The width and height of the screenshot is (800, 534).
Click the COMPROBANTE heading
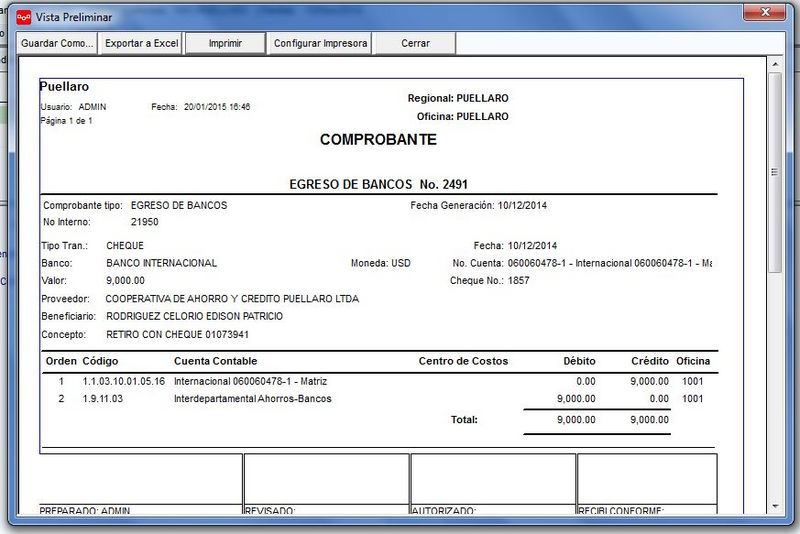(378, 140)
